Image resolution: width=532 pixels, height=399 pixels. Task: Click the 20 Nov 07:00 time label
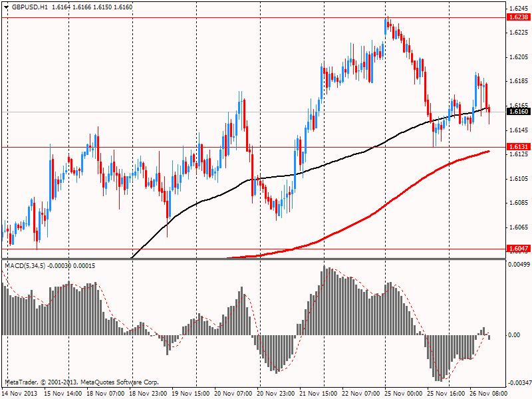[233, 394]
